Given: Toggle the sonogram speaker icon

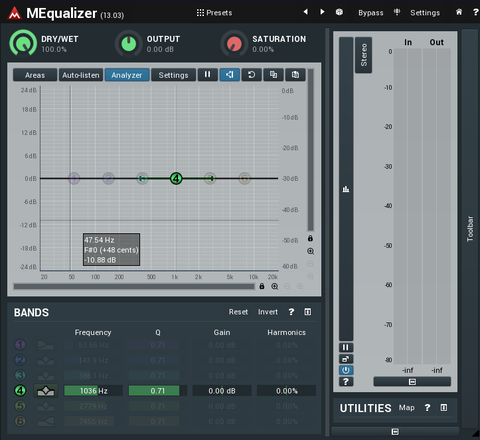Looking at the screenshot, I should click(229, 75).
